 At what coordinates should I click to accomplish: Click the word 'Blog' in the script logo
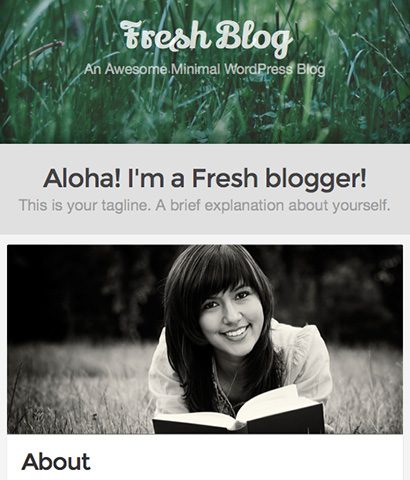tap(255, 39)
